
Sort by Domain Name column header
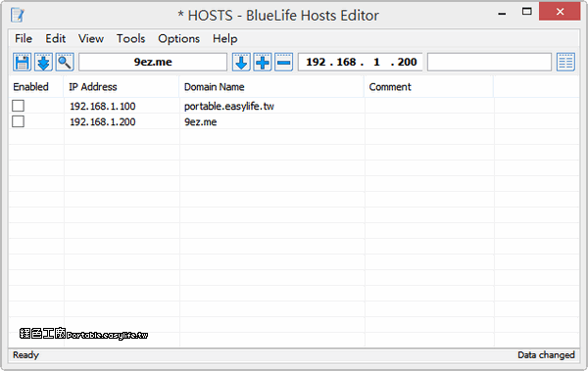click(x=271, y=87)
